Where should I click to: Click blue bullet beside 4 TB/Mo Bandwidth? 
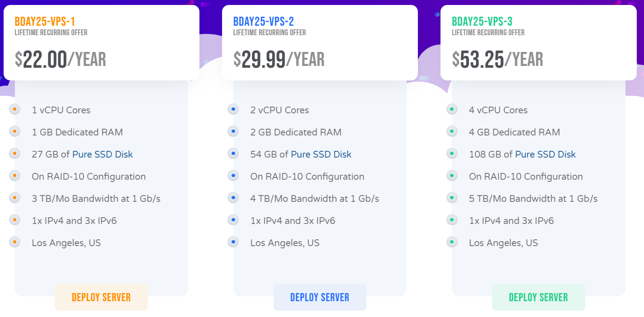233,198
